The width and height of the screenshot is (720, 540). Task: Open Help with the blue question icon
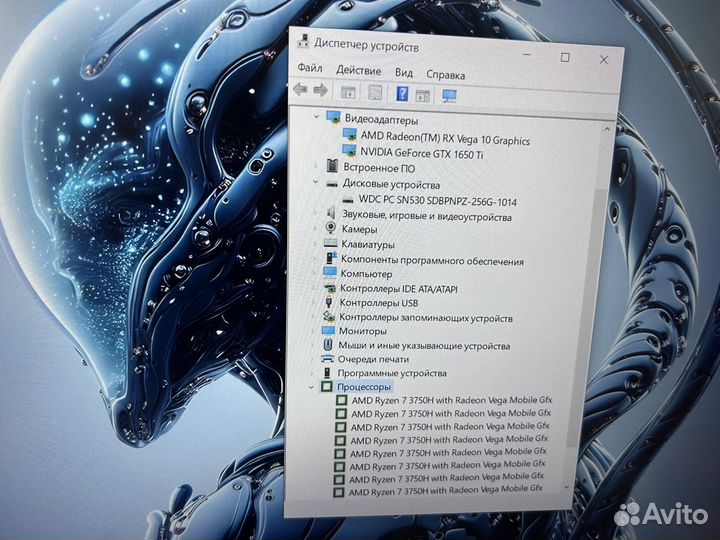pos(402,94)
